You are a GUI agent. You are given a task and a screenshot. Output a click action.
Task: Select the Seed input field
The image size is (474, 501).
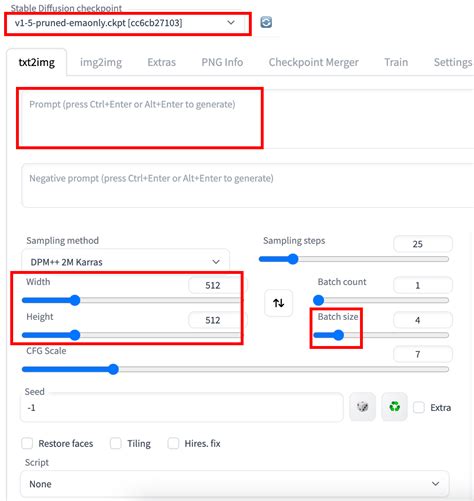click(x=182, y=407)
